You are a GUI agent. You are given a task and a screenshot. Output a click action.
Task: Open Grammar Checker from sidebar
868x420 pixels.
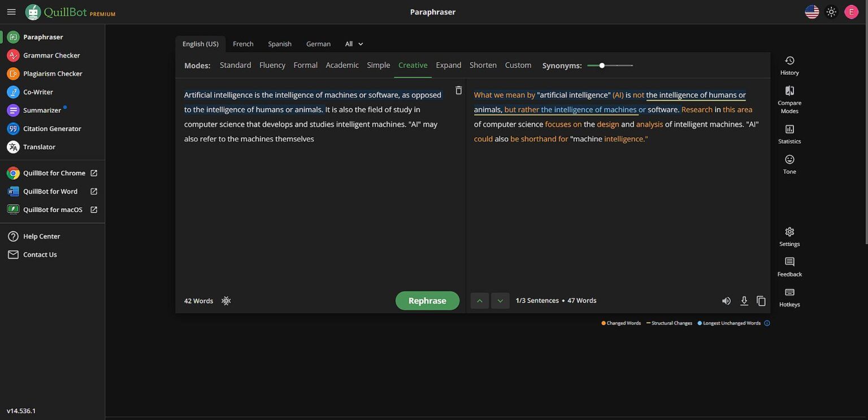[51, 55]
